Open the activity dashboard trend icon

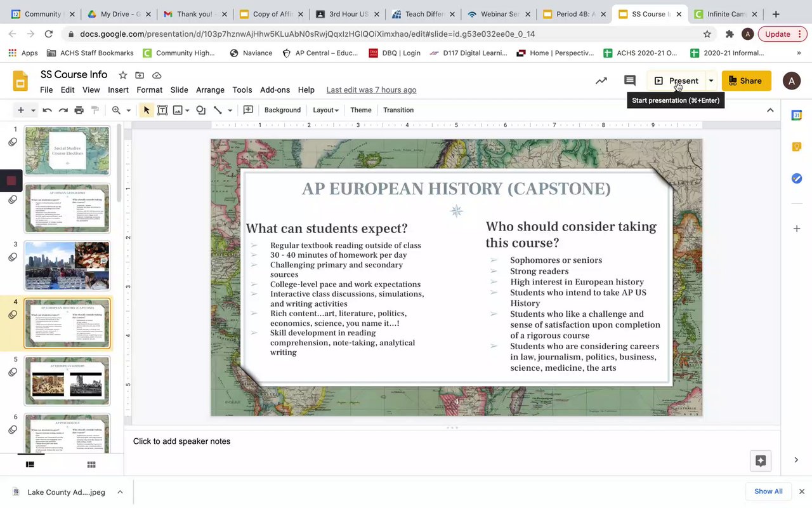[601, 81]
